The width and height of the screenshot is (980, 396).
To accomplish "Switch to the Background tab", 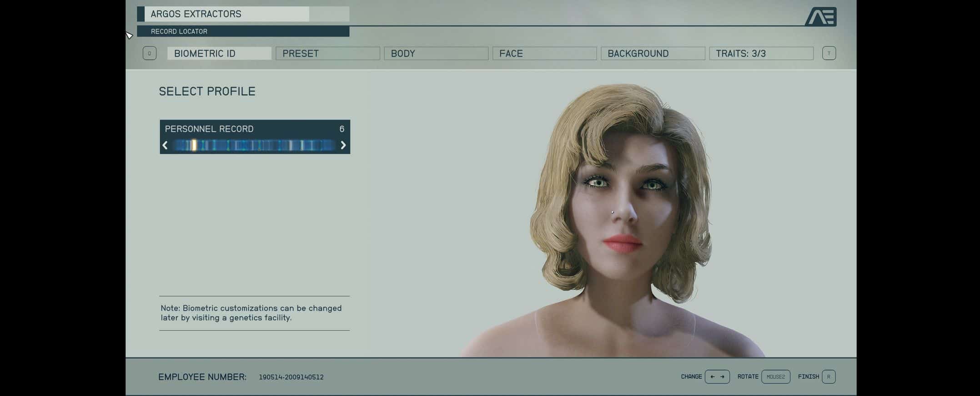I will pyautogui.click(x=653, y=53).
